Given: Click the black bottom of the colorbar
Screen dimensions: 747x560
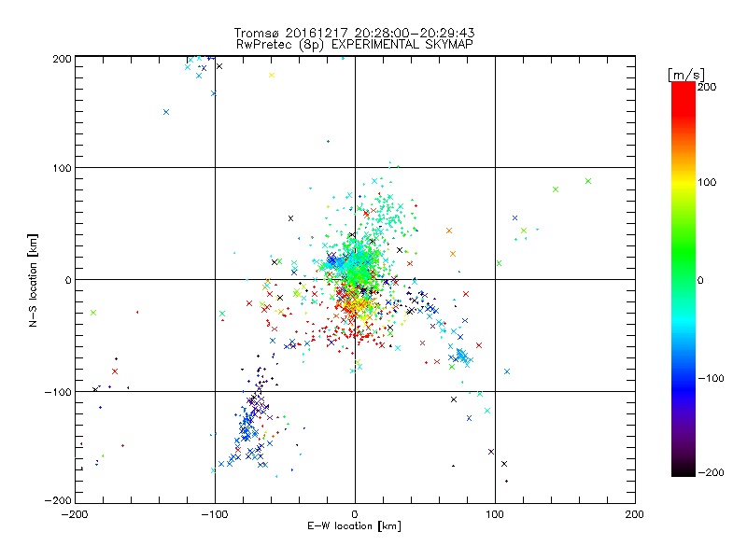Looking at the screenshot, I should pyautogui.click(x=684, y=469).
